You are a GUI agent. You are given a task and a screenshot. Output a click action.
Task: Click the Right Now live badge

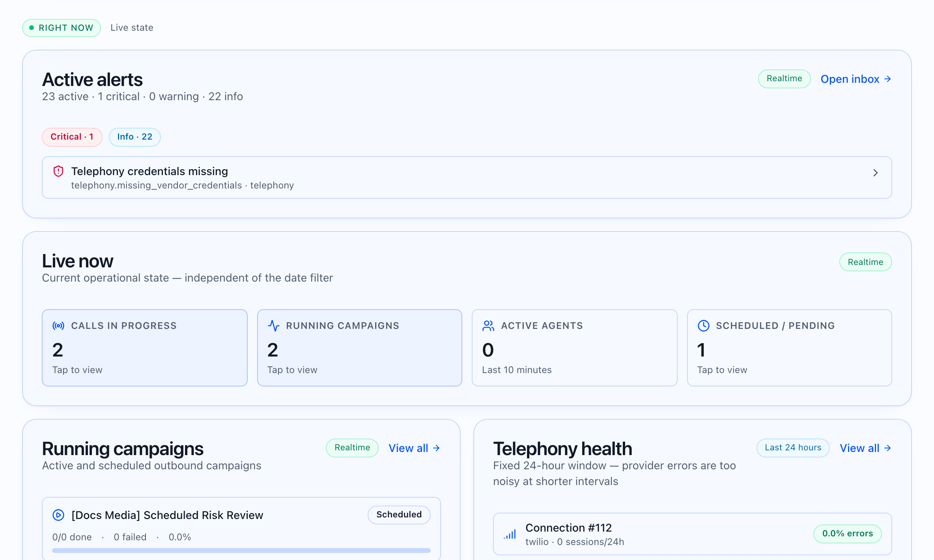[62, 28]
